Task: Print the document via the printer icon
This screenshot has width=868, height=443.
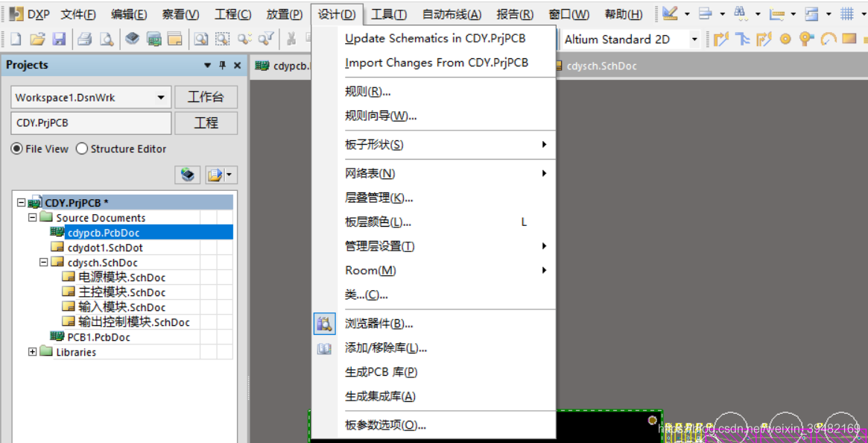Action: (86, 39)
